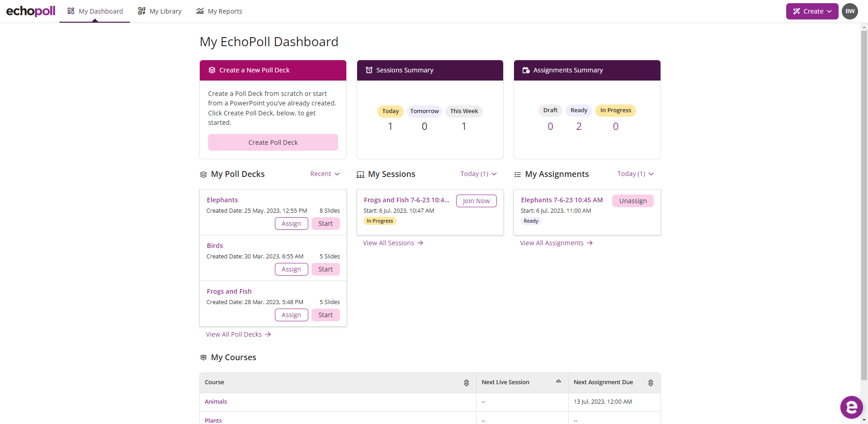Click the 13 Jul. 2023, 12:00 AM due date
Viewport: 868px width, 424px height.
[603, 402]
